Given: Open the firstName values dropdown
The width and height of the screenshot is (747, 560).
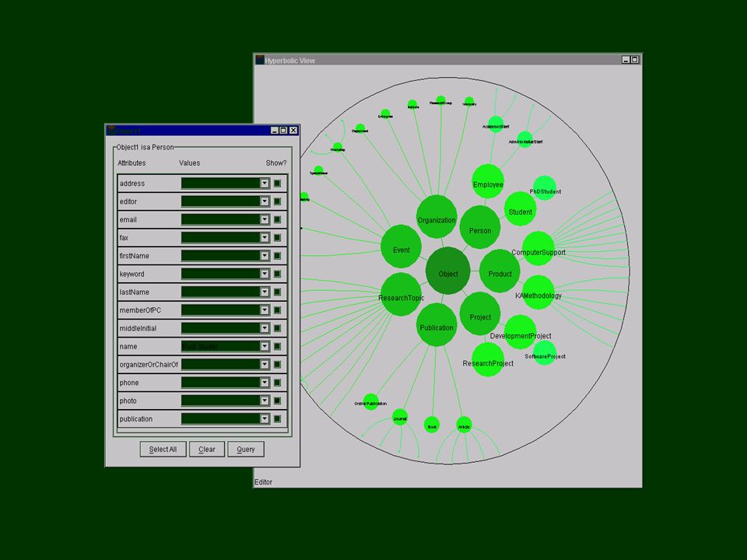Looking at the screenshot, I should point(265,256).
